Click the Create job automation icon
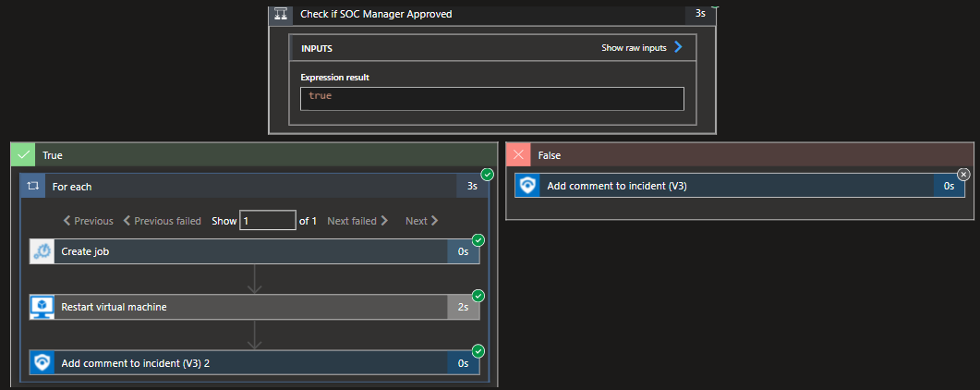This screenshot has width=980, height=390. coord(42,251)
